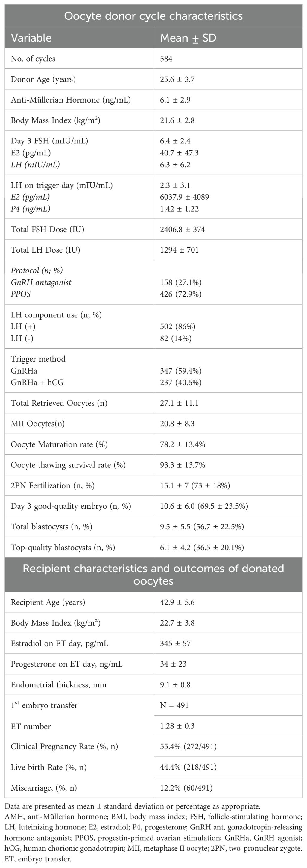Click the Total LH Dose value 1294 ± 701
Screen dimensions: 307x868
(x=179, y=250)
